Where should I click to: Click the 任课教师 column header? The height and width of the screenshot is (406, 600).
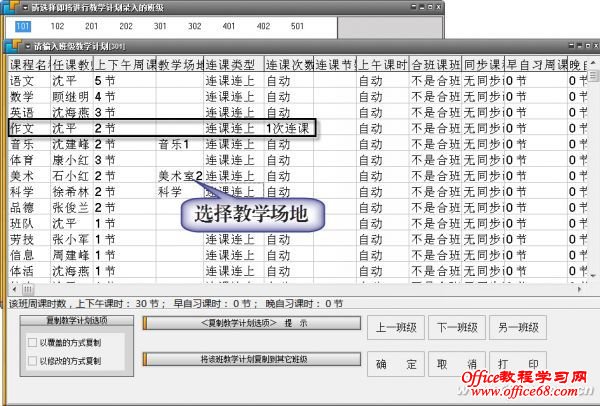coord(72,65)
